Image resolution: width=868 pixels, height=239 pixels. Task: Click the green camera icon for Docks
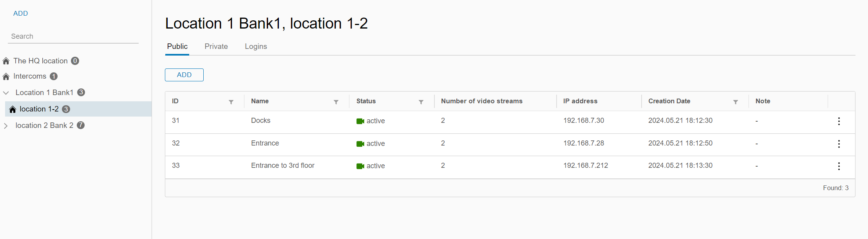tap(360, 121)
